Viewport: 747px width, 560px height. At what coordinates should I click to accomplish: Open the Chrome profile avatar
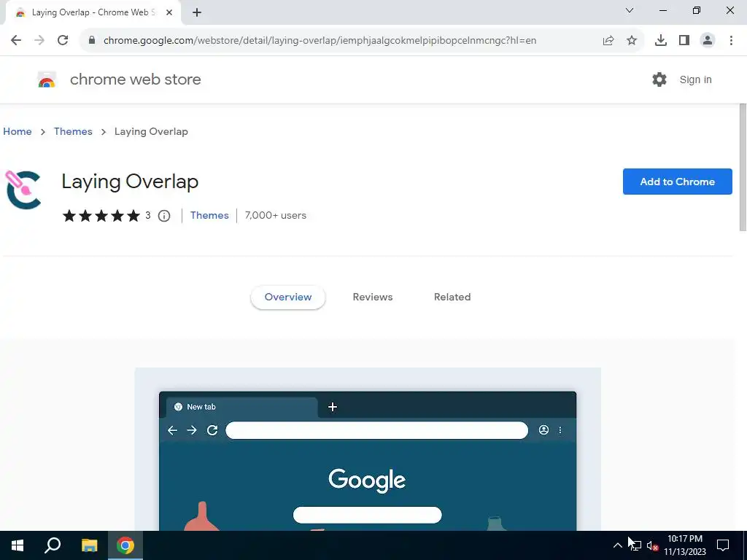coord(708,41)
